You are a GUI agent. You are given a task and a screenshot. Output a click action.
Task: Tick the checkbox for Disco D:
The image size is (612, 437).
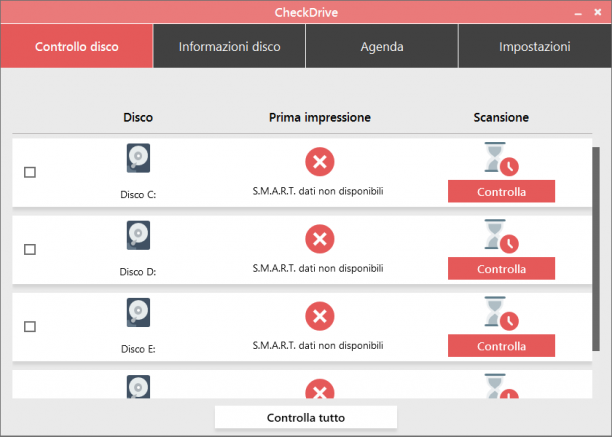(30, 249)
